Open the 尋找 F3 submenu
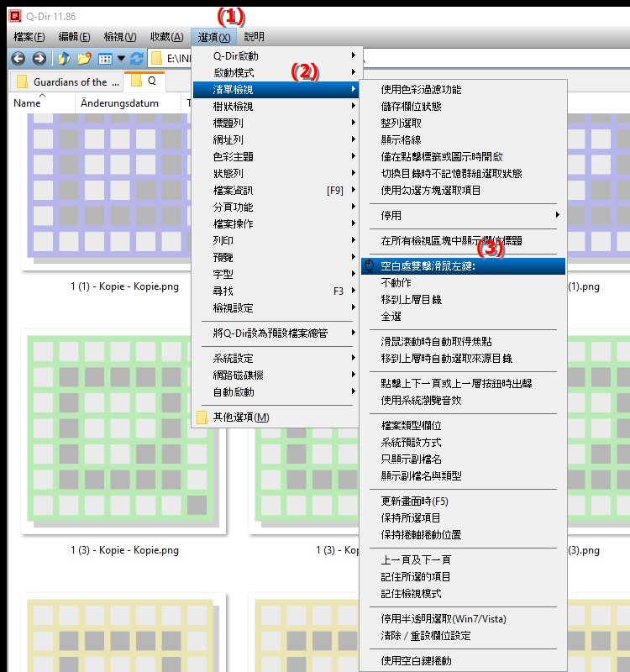630x672 pixels. tap(276, 291)
